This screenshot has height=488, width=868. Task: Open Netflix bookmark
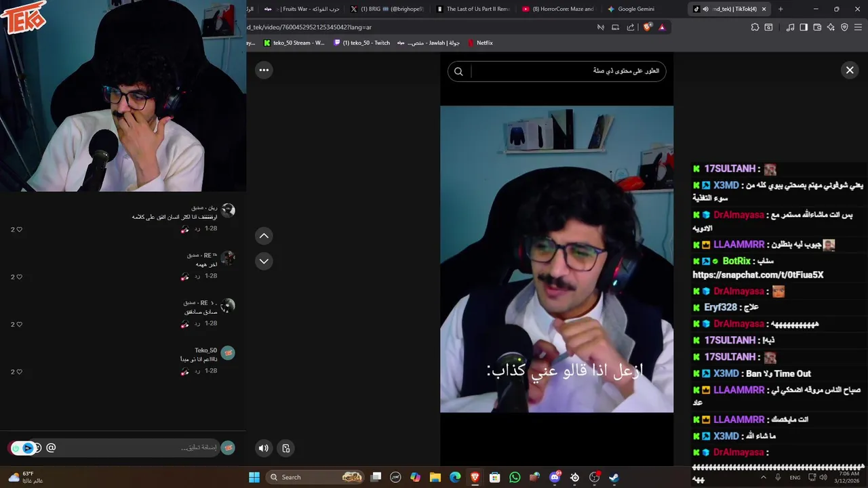(x=480, y=43)
